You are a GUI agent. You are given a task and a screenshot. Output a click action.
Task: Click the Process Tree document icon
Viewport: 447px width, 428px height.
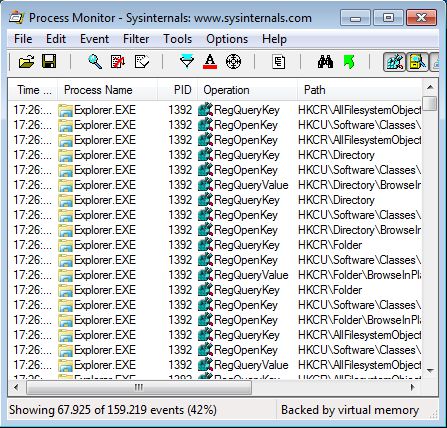click(x=278, y=62)
